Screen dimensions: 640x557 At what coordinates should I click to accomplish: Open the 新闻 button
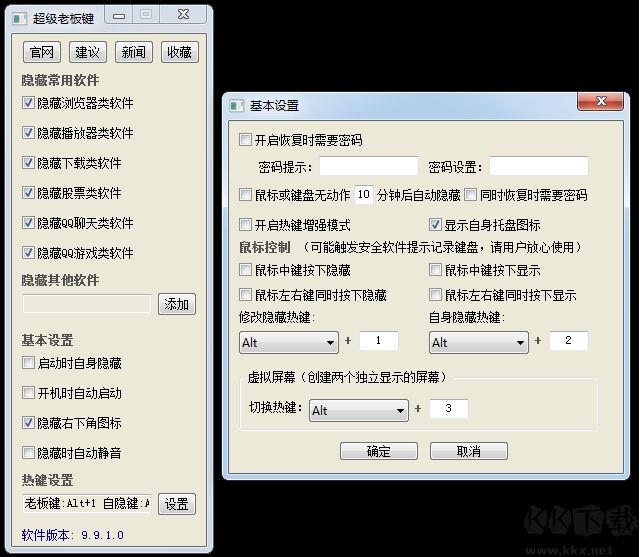tap(133, 52)
